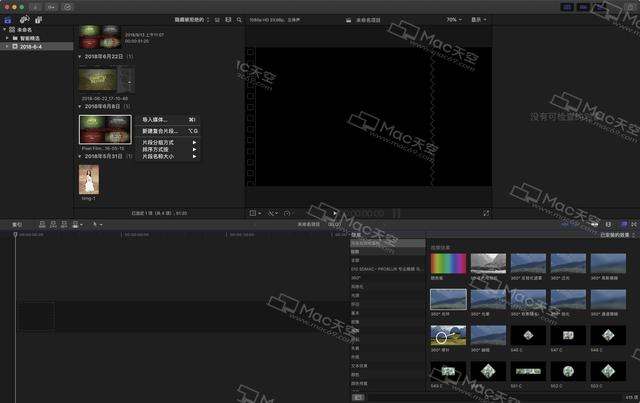Toggle the browser panel at the top right
This screenshot has height=403, width=640.
point(567,7)
